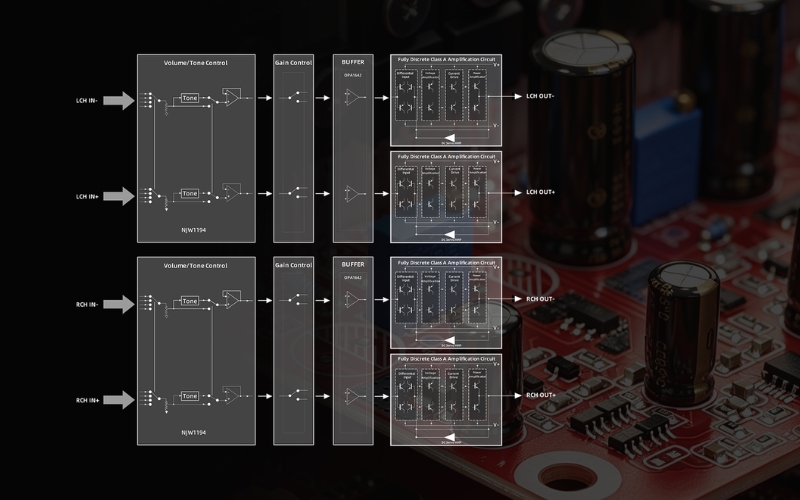The width and height of the screenshot is (800, 500).
Task: Click the Voltage Amplification stage of the LCH OUT- circuit
Action: (430, 95)
